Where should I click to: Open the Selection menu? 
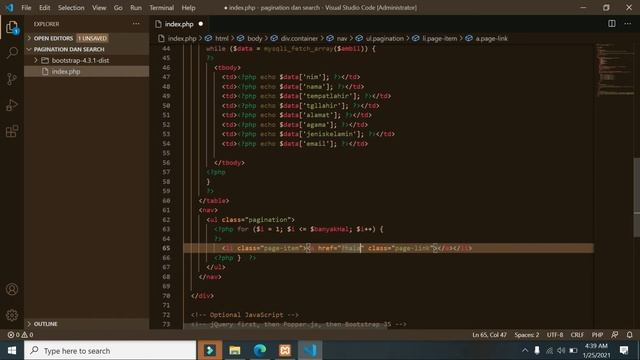[71, 8]
